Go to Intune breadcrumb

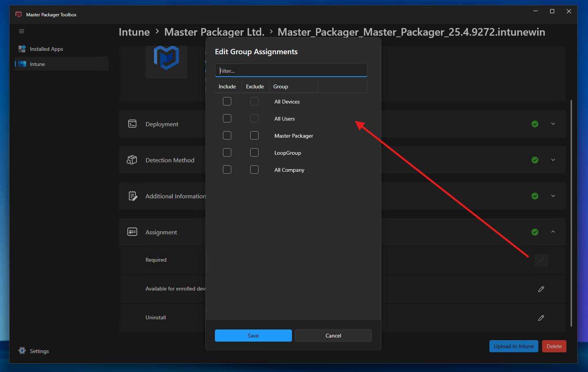134,32
